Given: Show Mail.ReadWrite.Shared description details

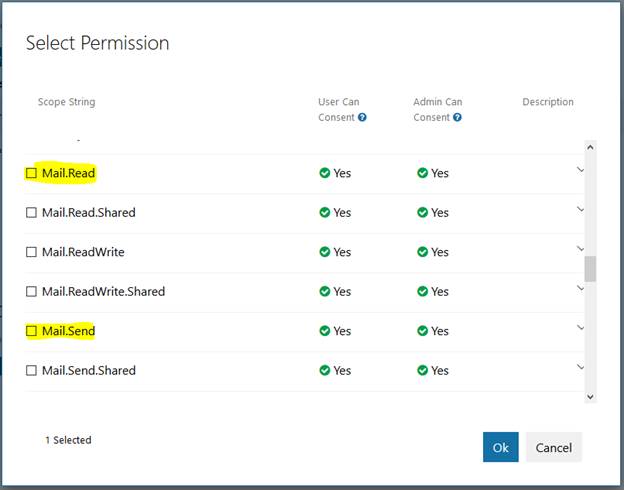Looking at the screenshot, I should click(x=581, y=288).
